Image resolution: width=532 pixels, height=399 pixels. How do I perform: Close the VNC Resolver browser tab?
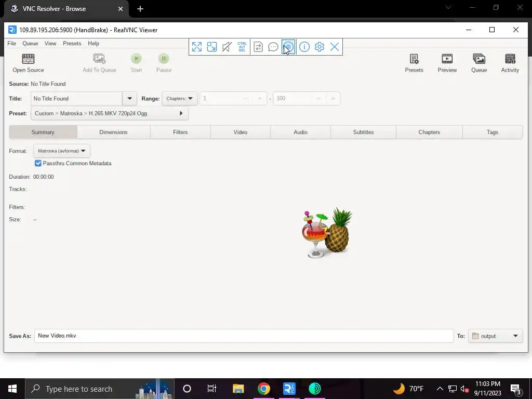click(121, 9)
